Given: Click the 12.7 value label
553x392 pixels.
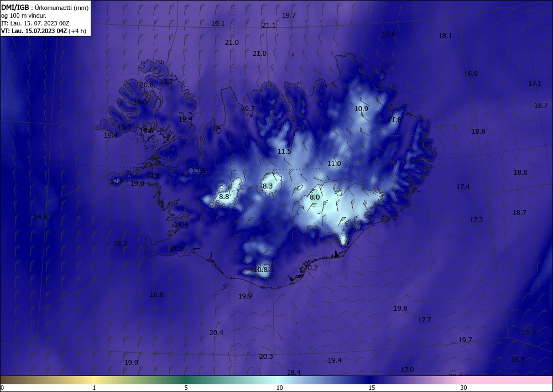Looking at the screenshot, I should 117,181.
